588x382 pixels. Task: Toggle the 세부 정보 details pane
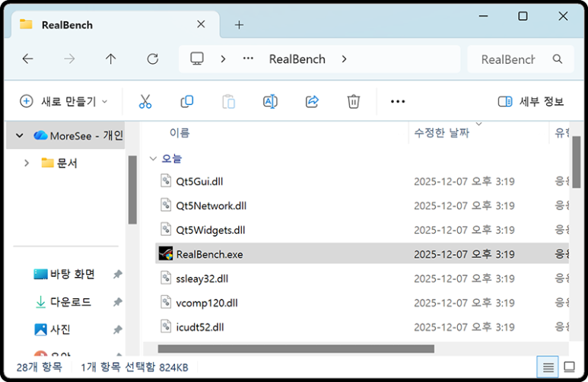coord(531,101)
